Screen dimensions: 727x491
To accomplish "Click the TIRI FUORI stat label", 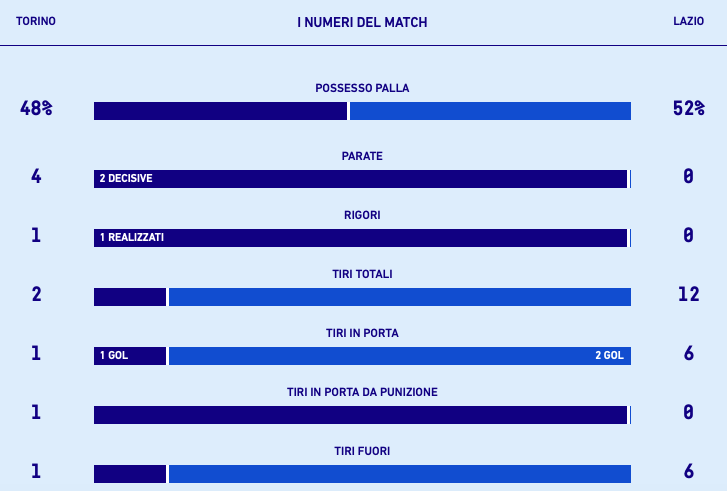I will point(362,451).
